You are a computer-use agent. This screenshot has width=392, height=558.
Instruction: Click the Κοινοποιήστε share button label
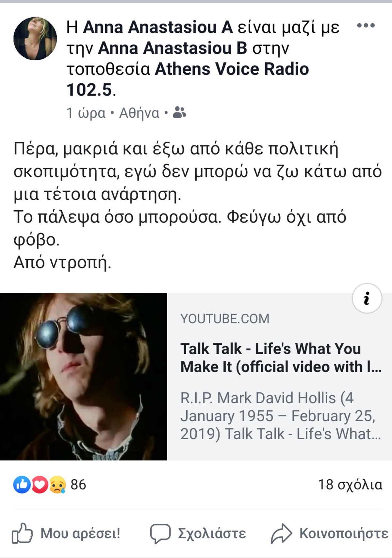coord(344,533)
